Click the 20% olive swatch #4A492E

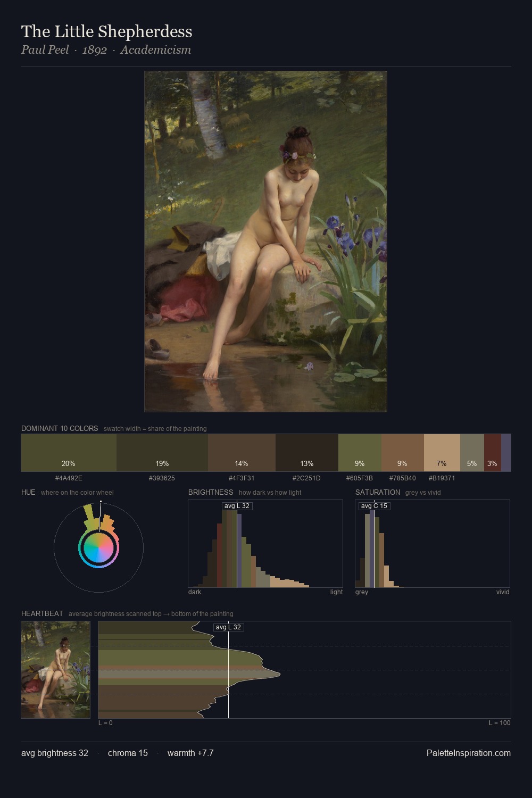coord(69,453)
